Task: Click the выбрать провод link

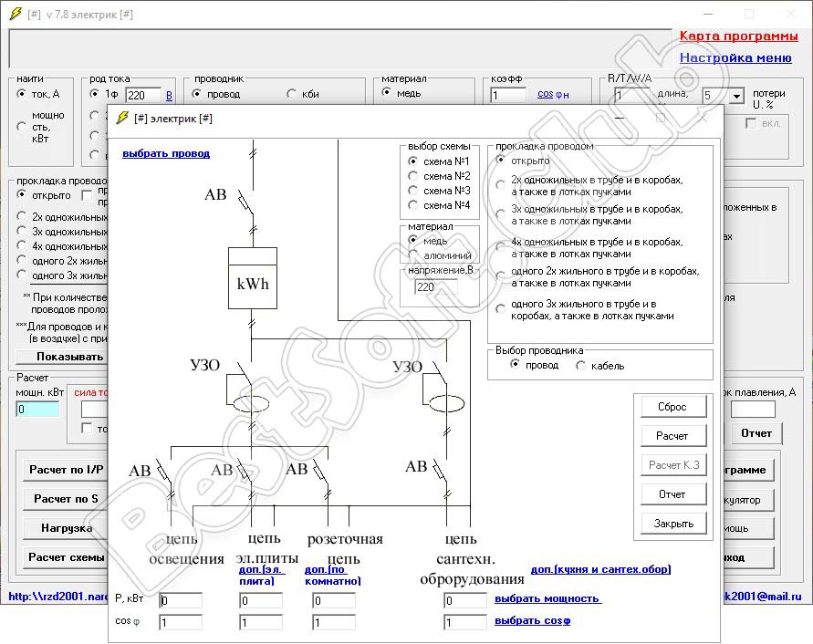Action: [166, 153]
